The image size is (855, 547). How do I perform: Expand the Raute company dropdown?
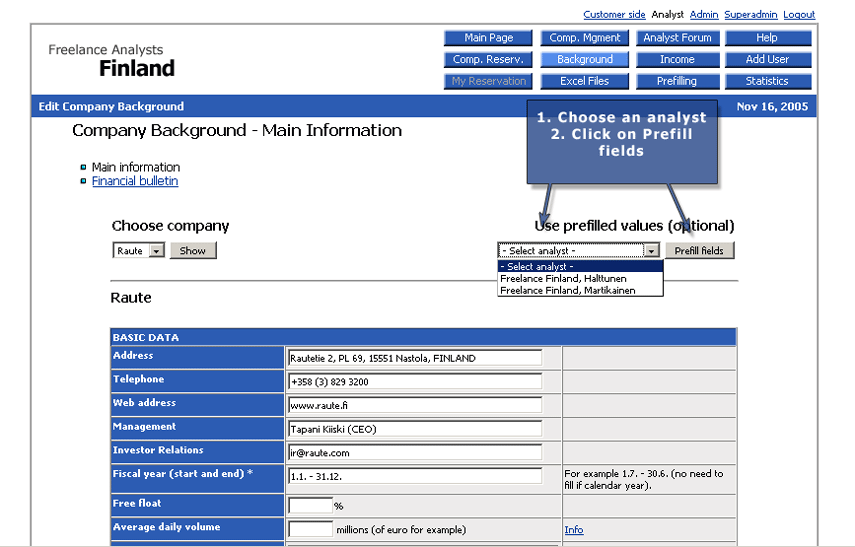[x=139, y=251]
